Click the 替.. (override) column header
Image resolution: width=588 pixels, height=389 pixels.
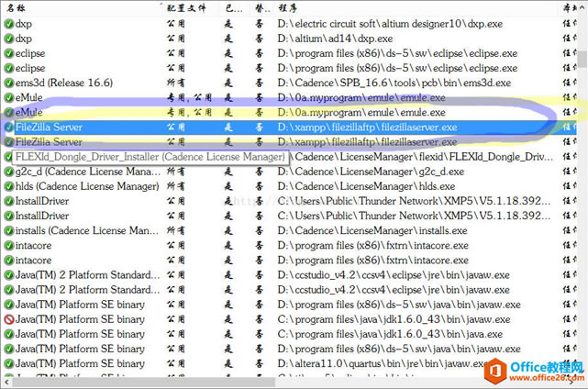click(x=262, y=8)
